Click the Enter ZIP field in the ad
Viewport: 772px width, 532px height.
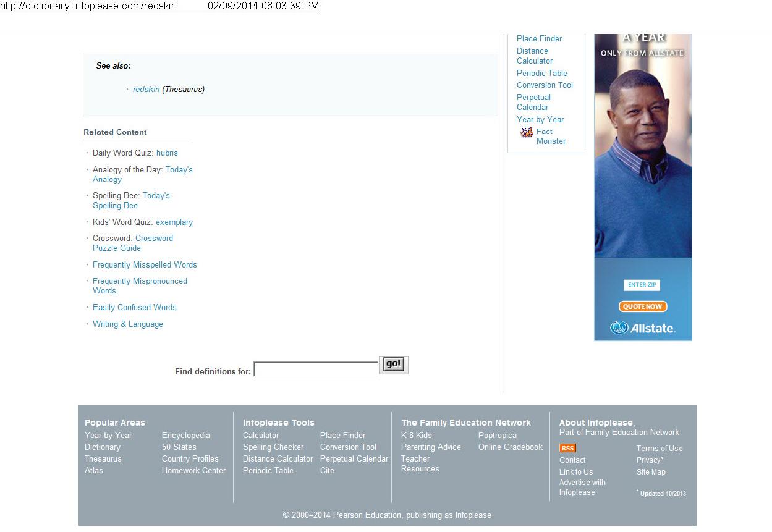(642, 285)
